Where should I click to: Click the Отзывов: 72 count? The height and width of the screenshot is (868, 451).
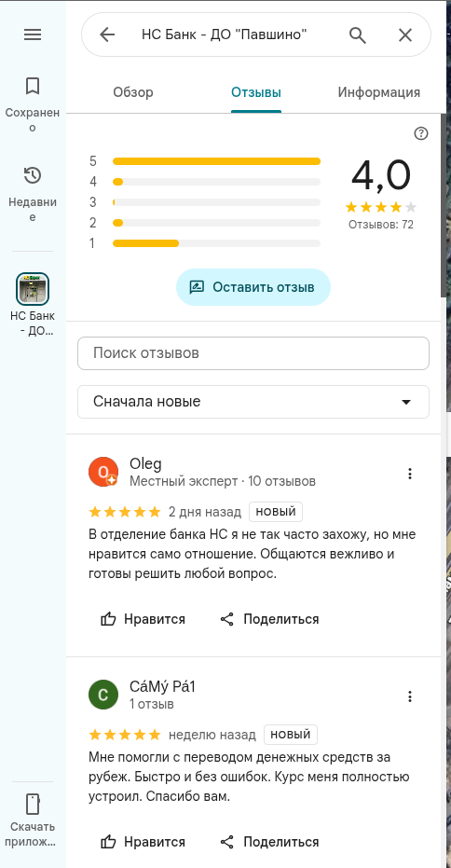click(x=381, y=225)
